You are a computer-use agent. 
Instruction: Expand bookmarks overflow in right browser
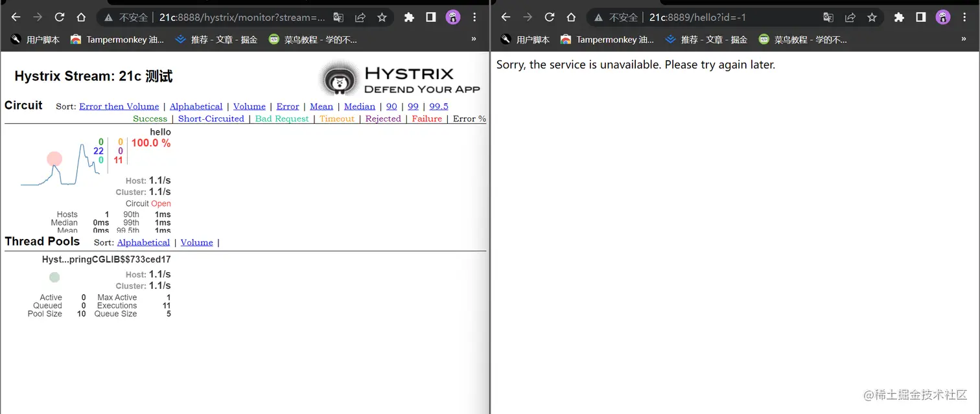[964, 40]
